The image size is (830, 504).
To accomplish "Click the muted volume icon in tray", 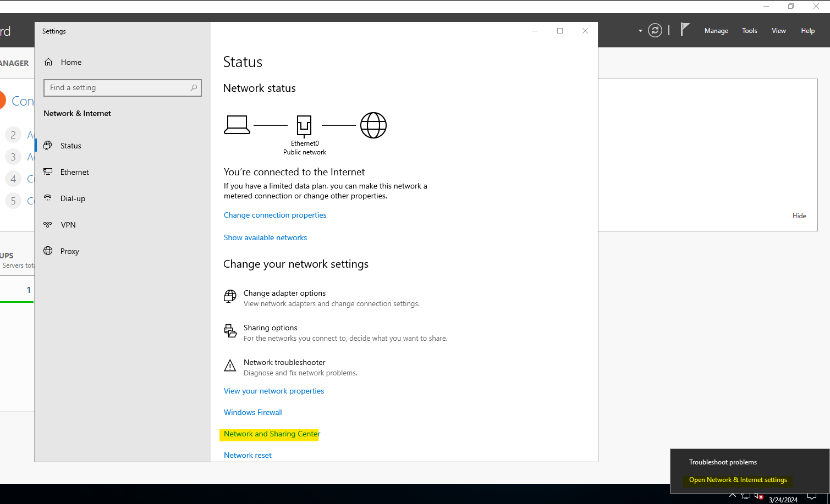I will [x=759, y=496].
